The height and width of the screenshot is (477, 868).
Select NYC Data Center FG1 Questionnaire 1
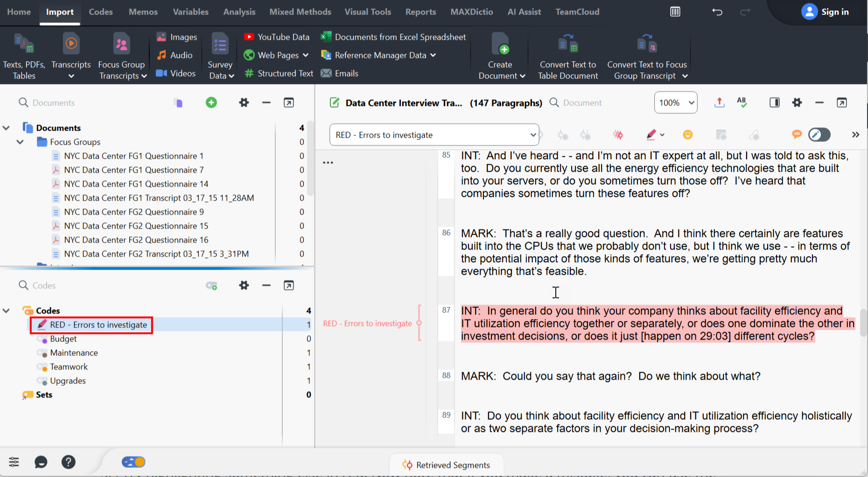coord(133,156)
